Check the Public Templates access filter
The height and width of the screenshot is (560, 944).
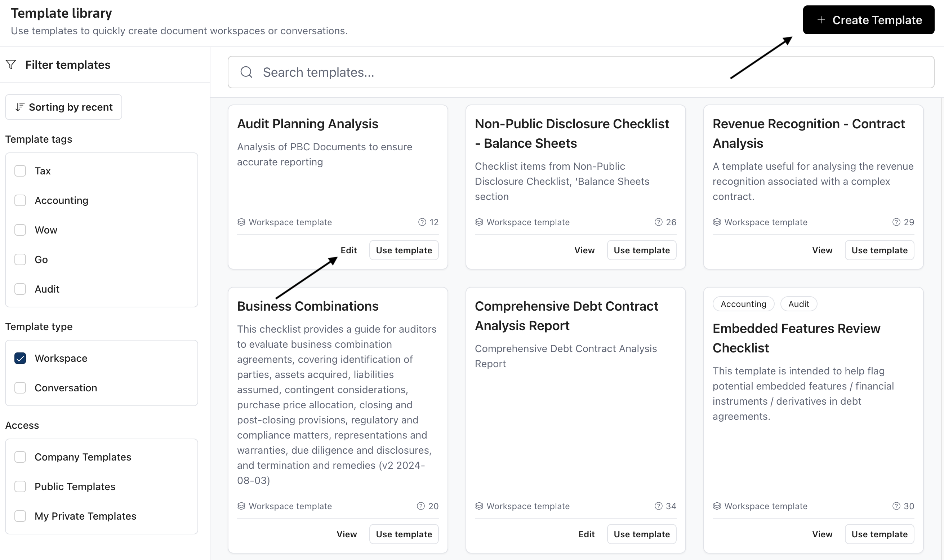click(x=20, y=486)
